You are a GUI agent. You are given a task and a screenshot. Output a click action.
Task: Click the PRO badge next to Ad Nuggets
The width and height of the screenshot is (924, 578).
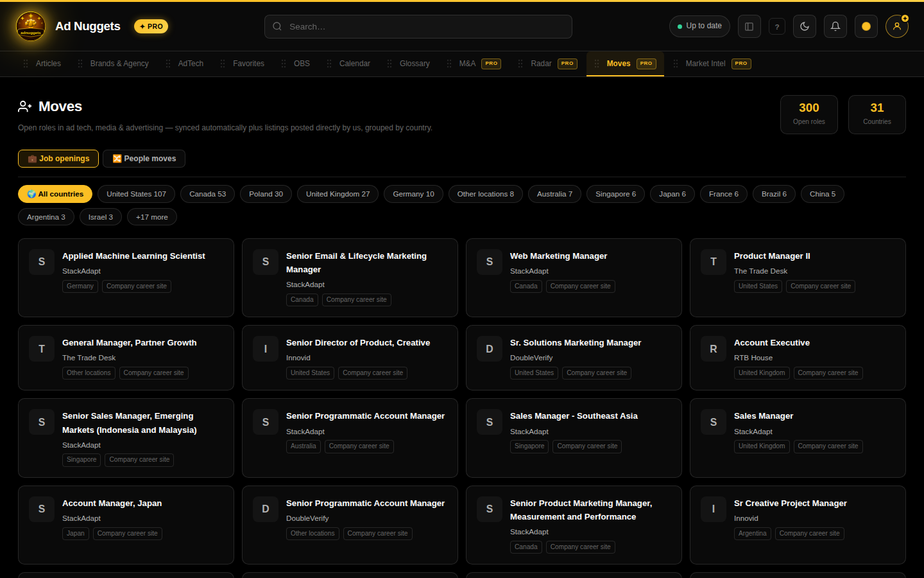coord(151,26)
